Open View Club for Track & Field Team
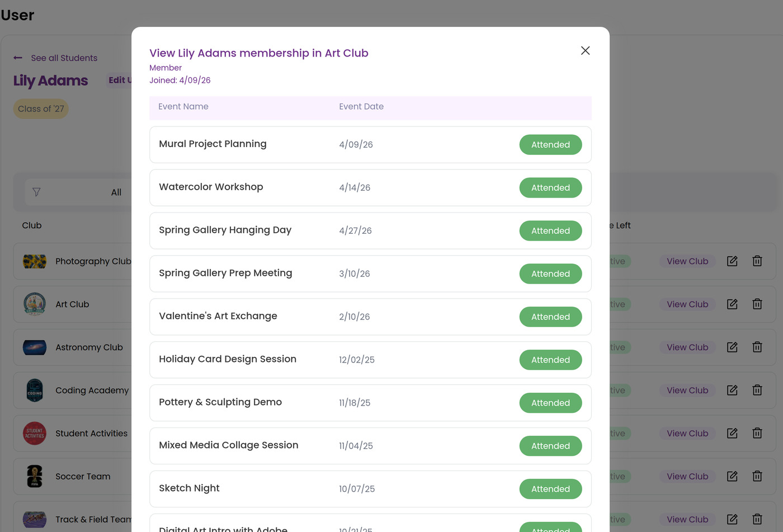Screen dimensions: 783x532 tap(687, 519)
